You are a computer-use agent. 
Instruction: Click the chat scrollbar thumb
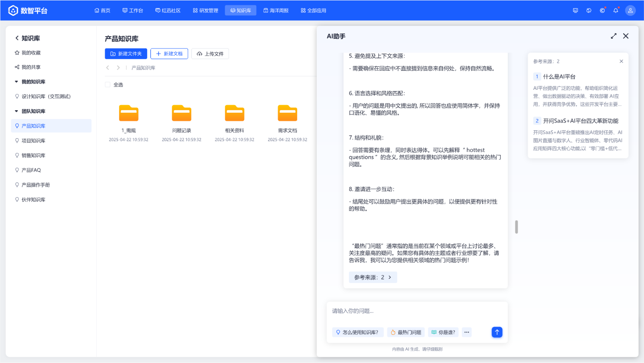pos(516,227)
